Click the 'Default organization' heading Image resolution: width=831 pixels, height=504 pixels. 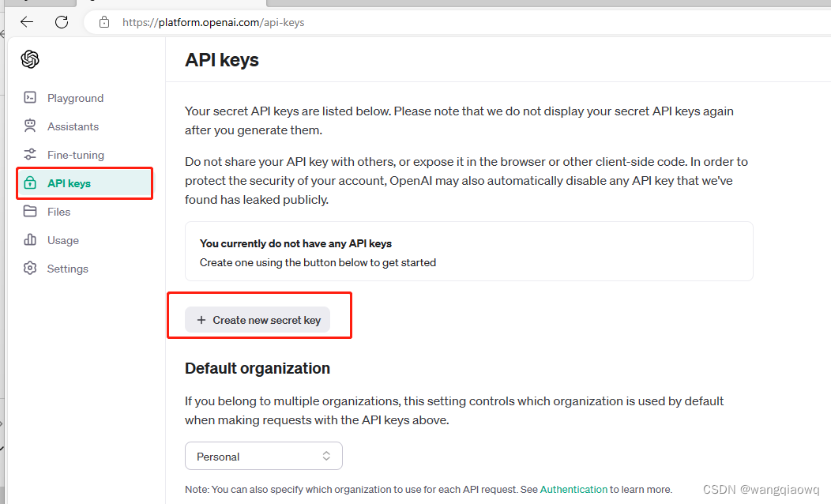257,368
